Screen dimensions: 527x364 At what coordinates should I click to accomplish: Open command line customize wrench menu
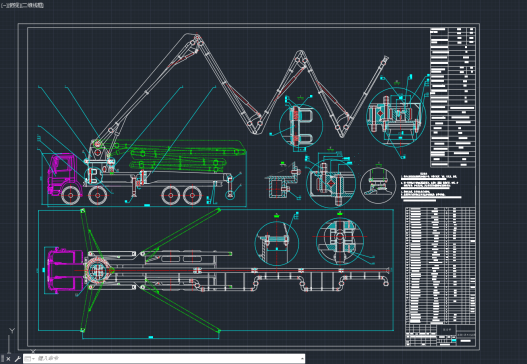point(18,359)
